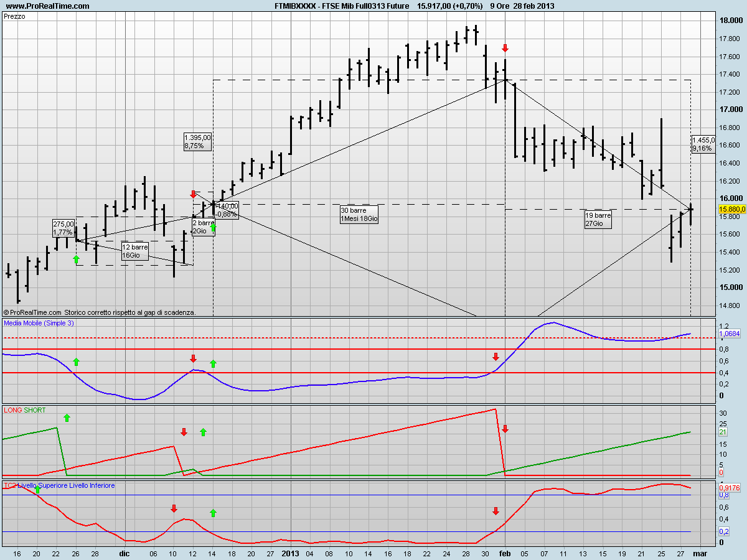Click the 2 barre 2Gio annotation
This screenshot has height=560, width=747.
(203, 226)
